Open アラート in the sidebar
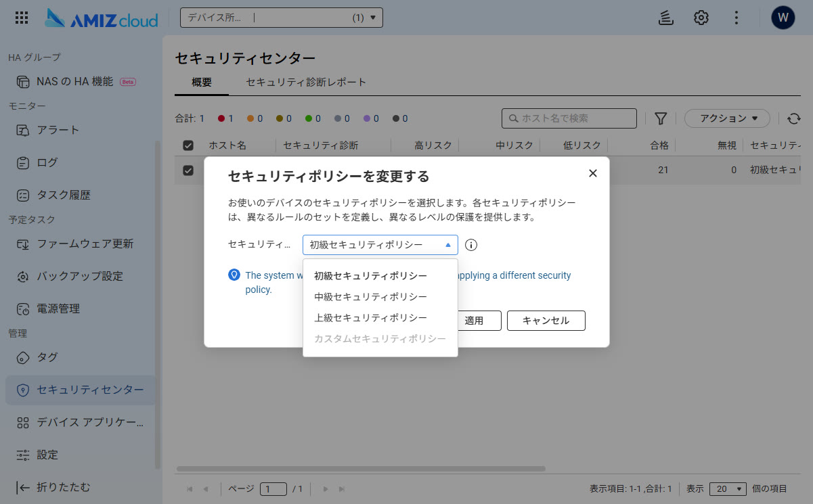813x504 pixels. pyautogui.click(x=58, y=130)
